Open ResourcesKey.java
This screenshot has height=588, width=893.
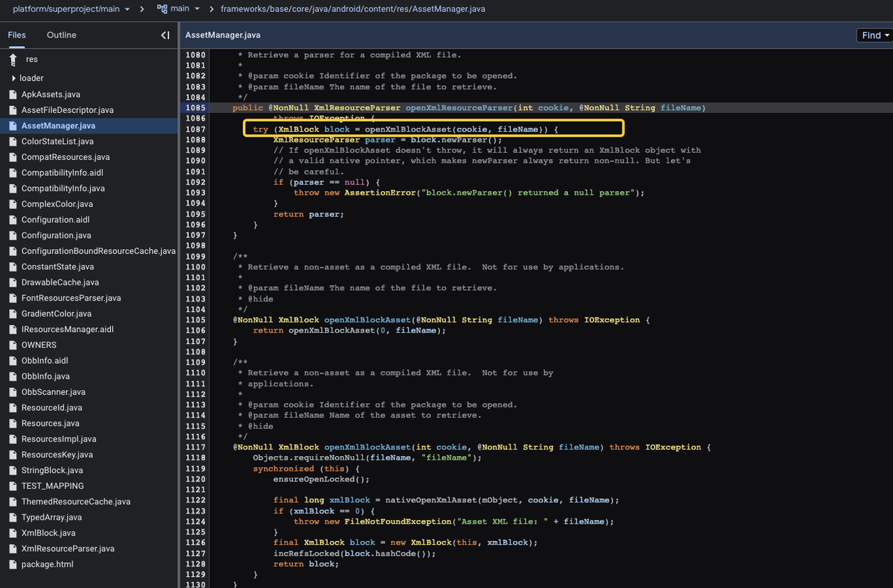pyautogui.click(x=57, y=455)
